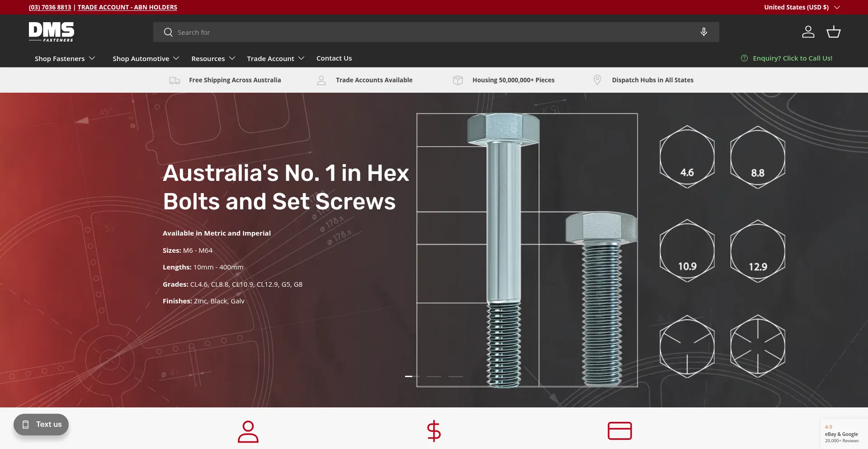Click the trade accounts person icon

[x=321, y=80]
